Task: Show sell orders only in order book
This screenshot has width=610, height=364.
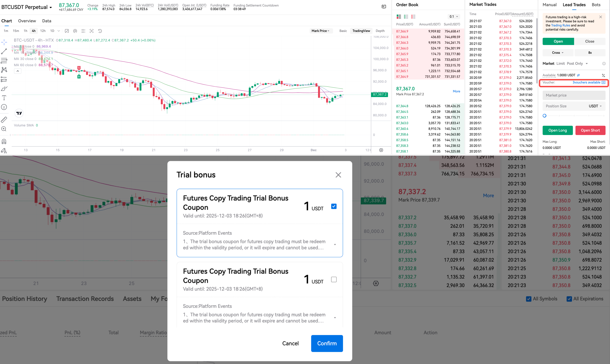Action: [x=413, y=17]
